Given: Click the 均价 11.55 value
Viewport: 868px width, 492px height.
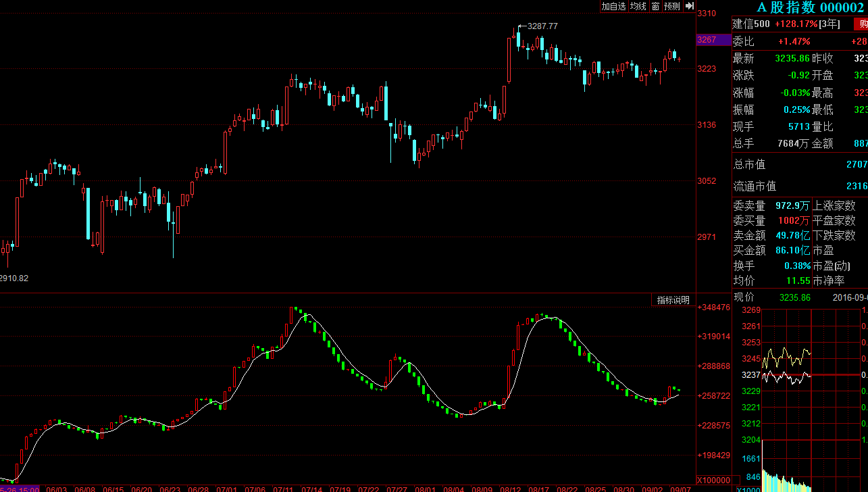Looking at the screenshot, I should point(798,280).
